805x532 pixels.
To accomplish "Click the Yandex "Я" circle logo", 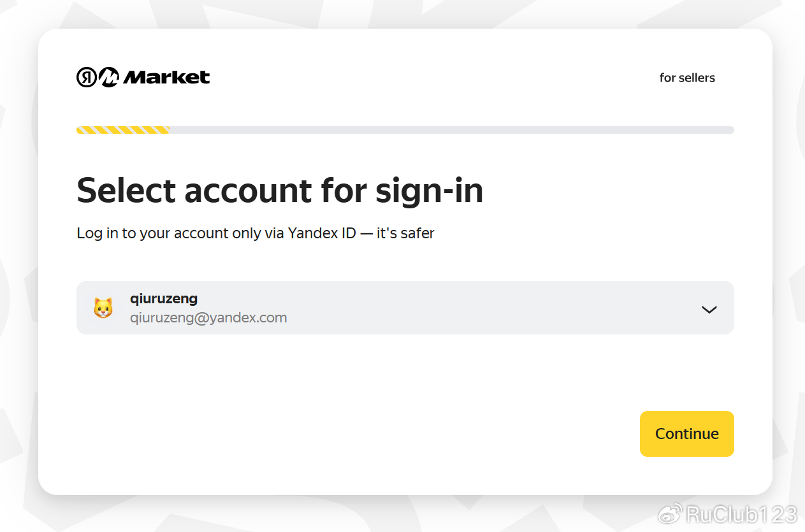I will click(x=87, y=78).
